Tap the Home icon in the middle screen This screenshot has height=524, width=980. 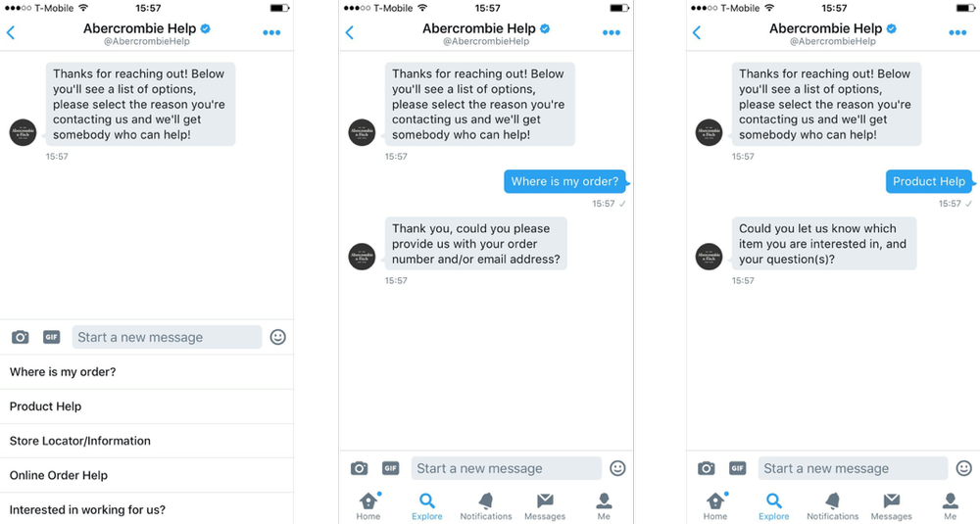(368, 506)
